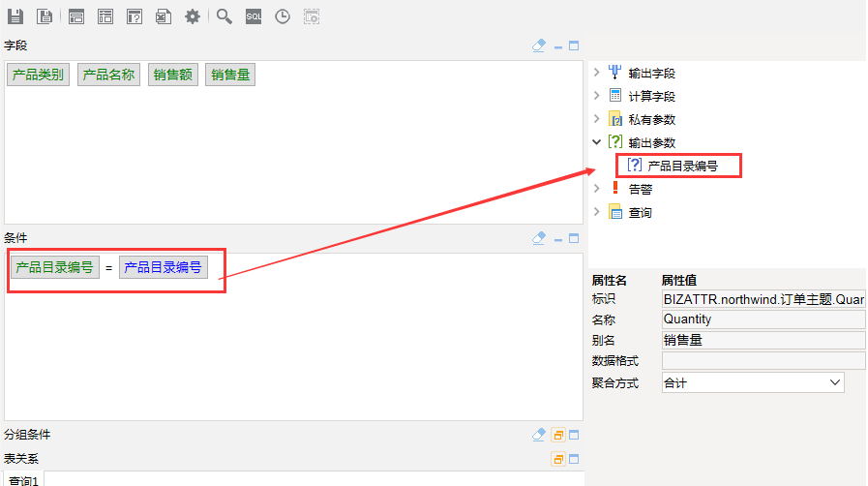
Task: Clear the 分组条件 panel with eraser
Action: 539,435
